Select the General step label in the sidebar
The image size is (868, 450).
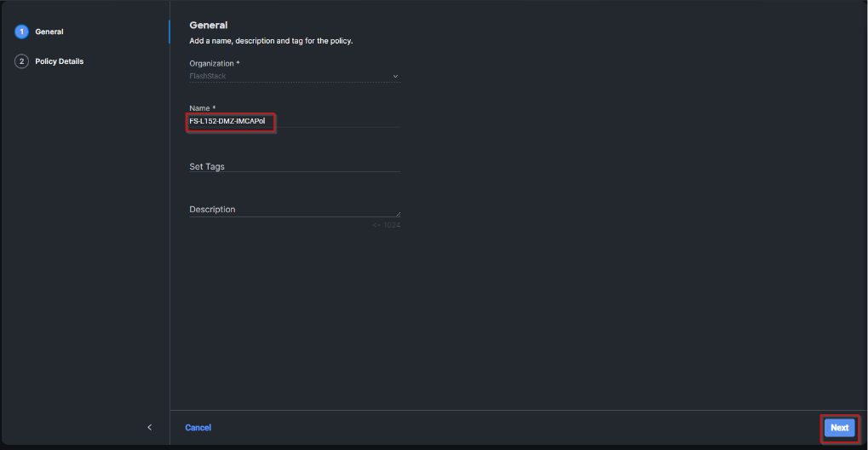(49, 32)
